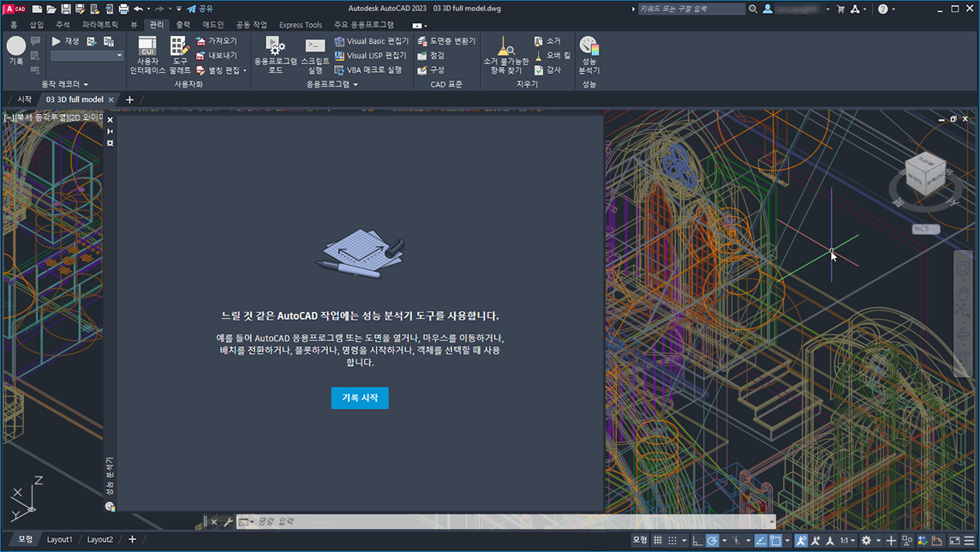Click VBA 매크로 실행
This screenshot has height=552, width=980.
[368, 70]
